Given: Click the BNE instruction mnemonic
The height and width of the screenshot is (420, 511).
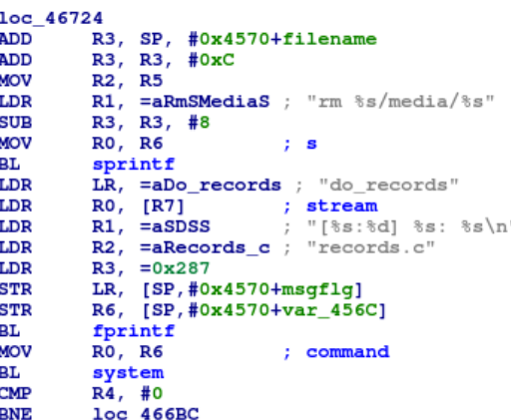Looking at the screenshot, I should (16, 414).
